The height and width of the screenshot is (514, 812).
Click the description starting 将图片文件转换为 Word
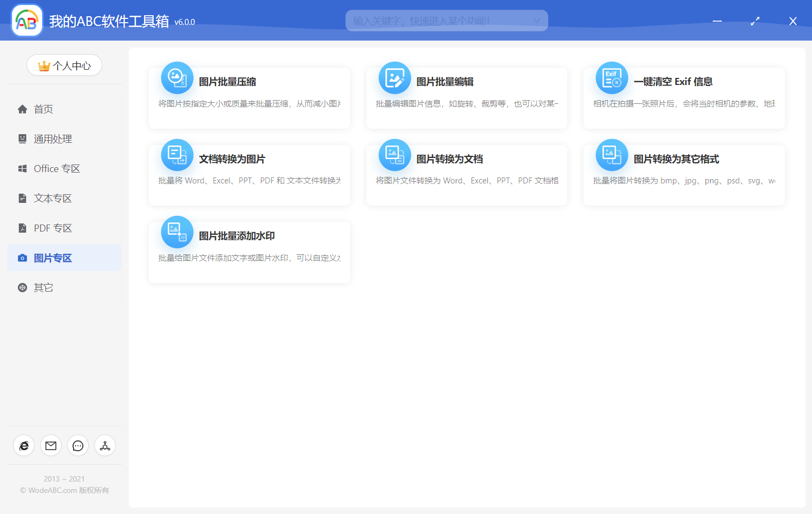click(467, 181)
